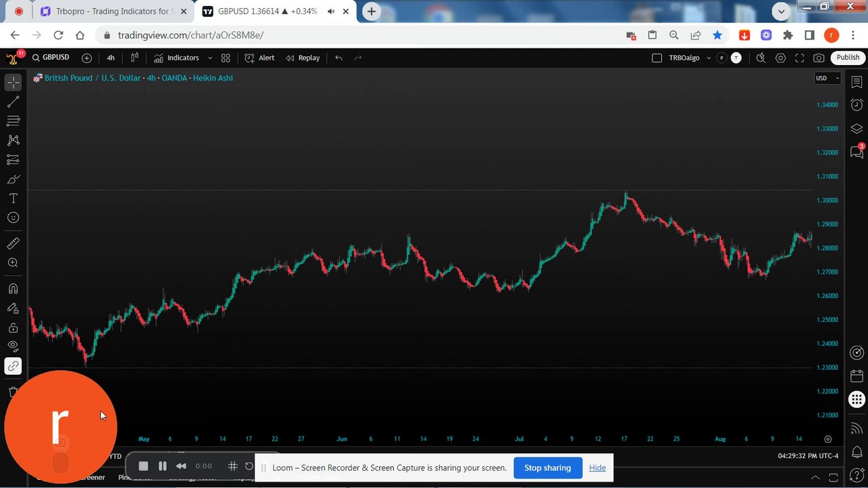The height and width of the screenshot is (488, 868).
Task: Activate the zoom in tool
Action: point(13,263)
